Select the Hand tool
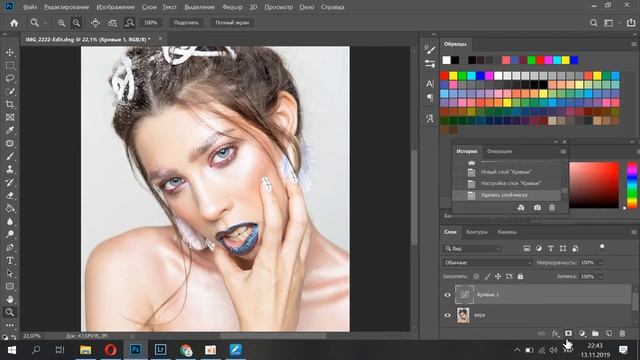Viewport: 640px width, 360px height. (x=10, y=299)
